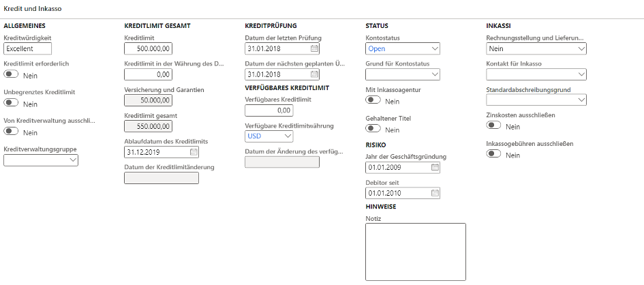Viewport: 644px width, 285px height.
Task: Open calendar for Datum der letzten Prüfung
Action: 313,48
